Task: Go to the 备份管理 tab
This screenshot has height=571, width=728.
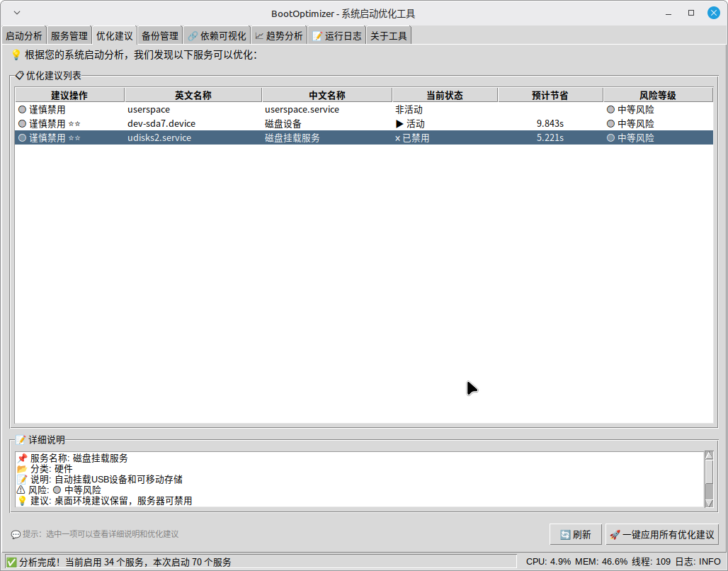Action: (x=160, y=35)
